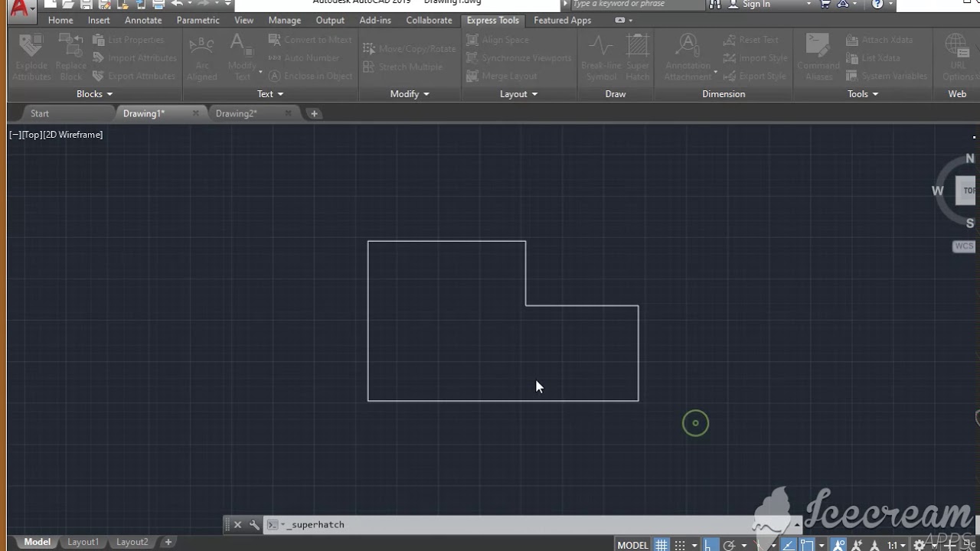980x551 pixels.
Task: Click the Save icon in Quick Access toolbar
Action: [87, 4]
